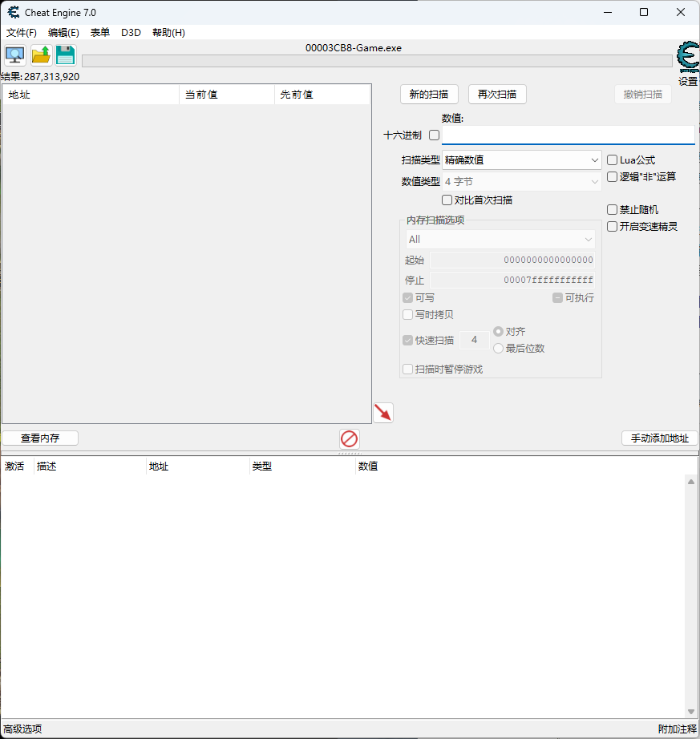The width and height of the screenshot is (700, 739).
Task: Click the 数值 input field
Action: [x=568, y=135]
